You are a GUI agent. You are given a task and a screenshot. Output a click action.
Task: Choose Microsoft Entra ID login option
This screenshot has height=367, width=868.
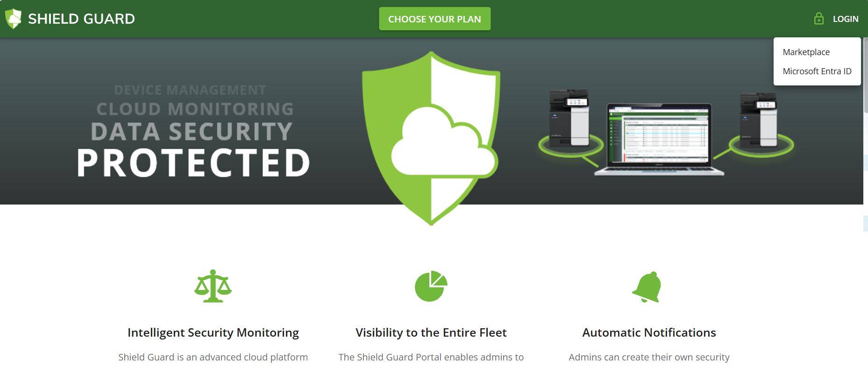[817, 71]
